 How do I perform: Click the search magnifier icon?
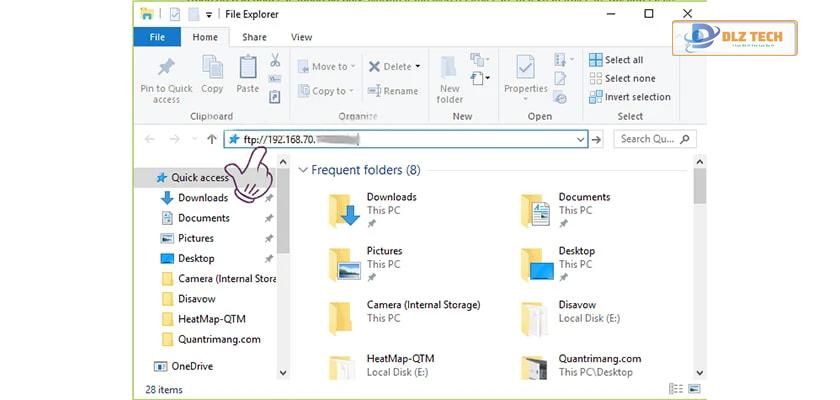click(684, 139)
